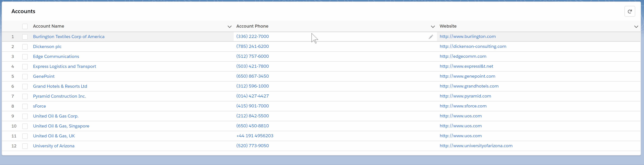
Task: Open Grand Hotels & Resorts Ltd account
Action: pyautogui.click(x=60, y=86)
